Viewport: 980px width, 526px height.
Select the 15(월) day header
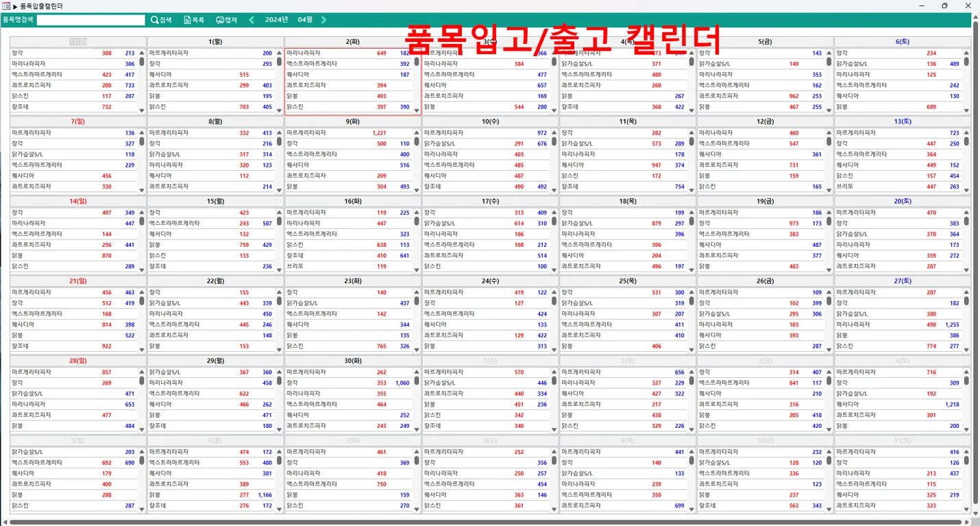[215, 202]
